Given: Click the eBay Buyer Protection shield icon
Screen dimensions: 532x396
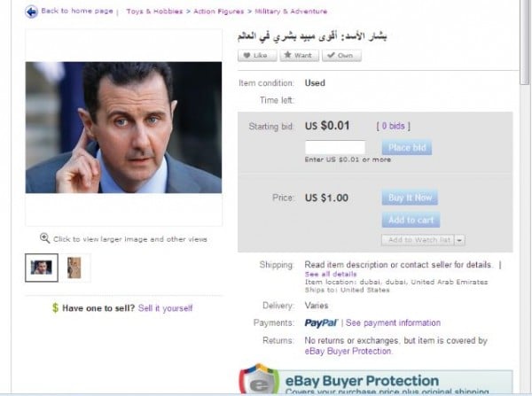Looking at the screenshot, I should pyautogui.click(x=259, y=380).
